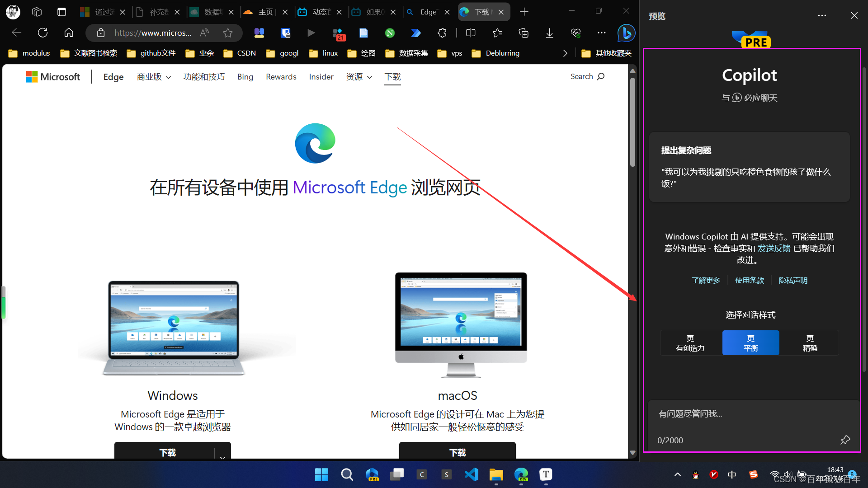The height and width of the screenshot is (488, 868).
Task: Select the more balanced conversation style
Action: click(750, 343)
